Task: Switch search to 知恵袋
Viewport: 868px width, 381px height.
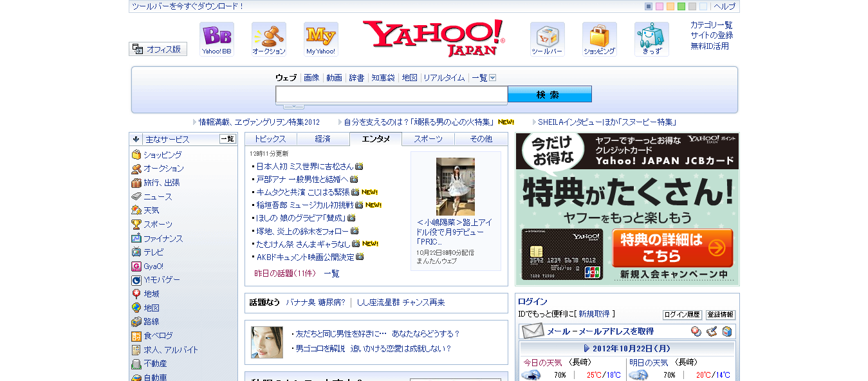Action: click(x=383, y=78)
